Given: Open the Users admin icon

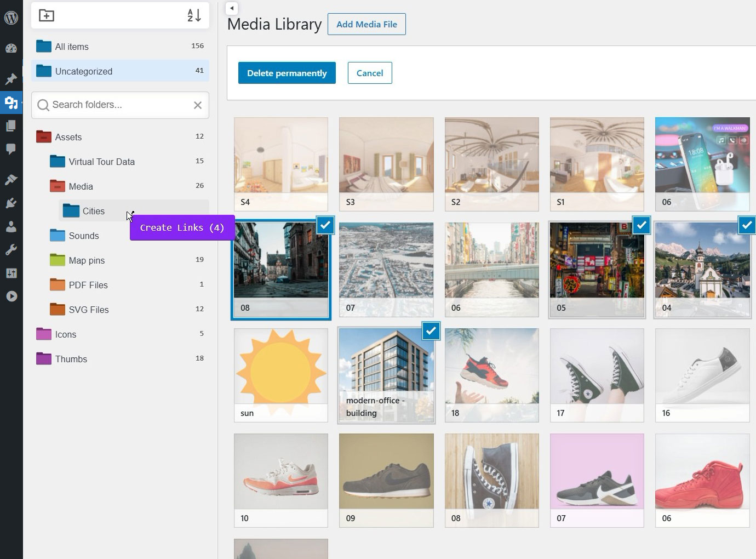Looking at the screenshot, I should point(11,227).
